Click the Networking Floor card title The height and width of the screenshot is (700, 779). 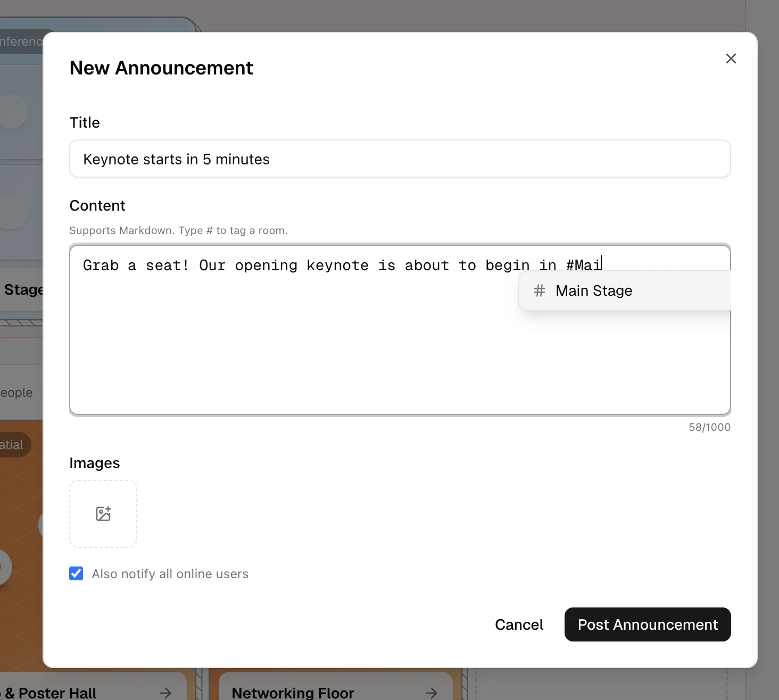click(x=293, y=693)
